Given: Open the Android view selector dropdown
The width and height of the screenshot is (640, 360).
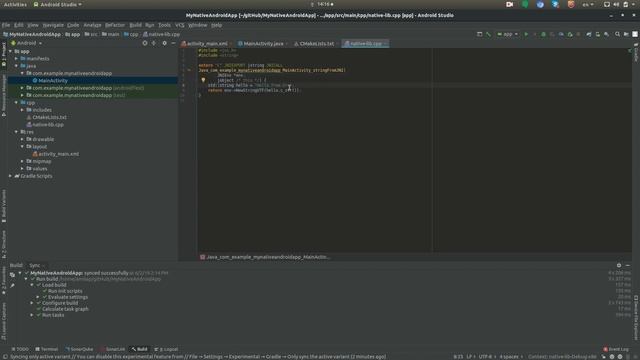Looking at the screenshot, I should click(27, 43).
